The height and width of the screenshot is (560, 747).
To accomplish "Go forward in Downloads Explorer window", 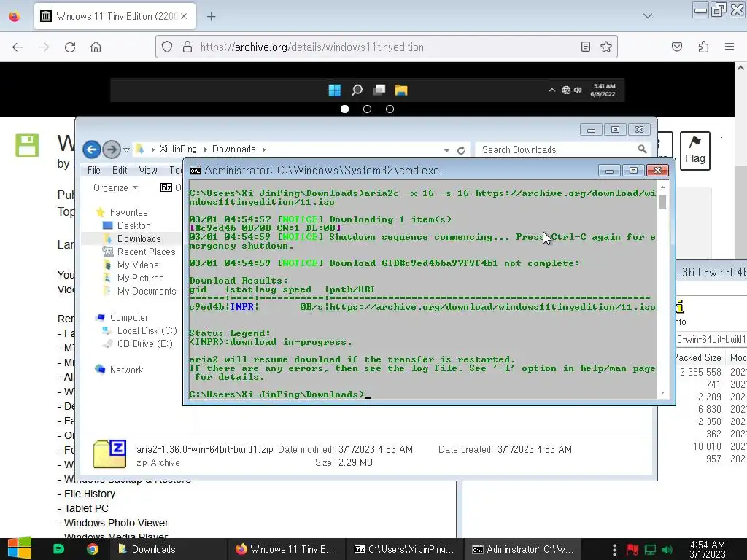I will click(112, 149).
